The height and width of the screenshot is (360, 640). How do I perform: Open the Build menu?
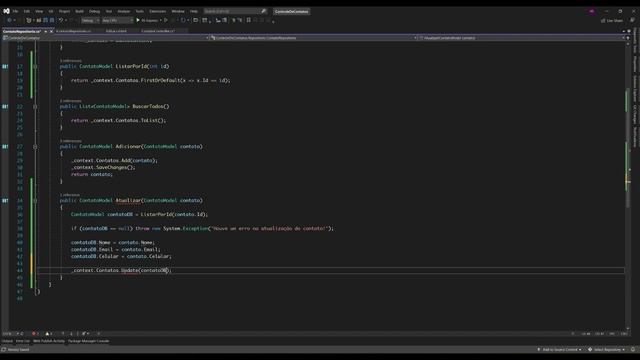pyautogui.click(x=79, y=11)
